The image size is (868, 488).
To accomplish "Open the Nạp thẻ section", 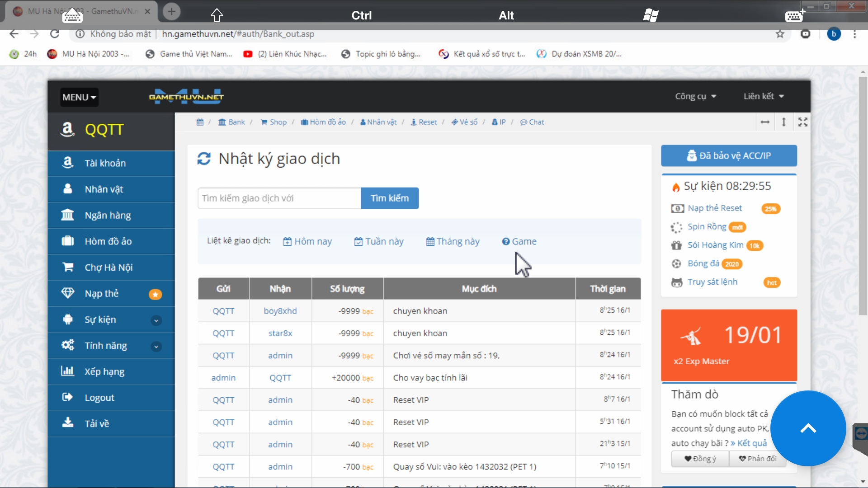I will (x=102, y=293).
